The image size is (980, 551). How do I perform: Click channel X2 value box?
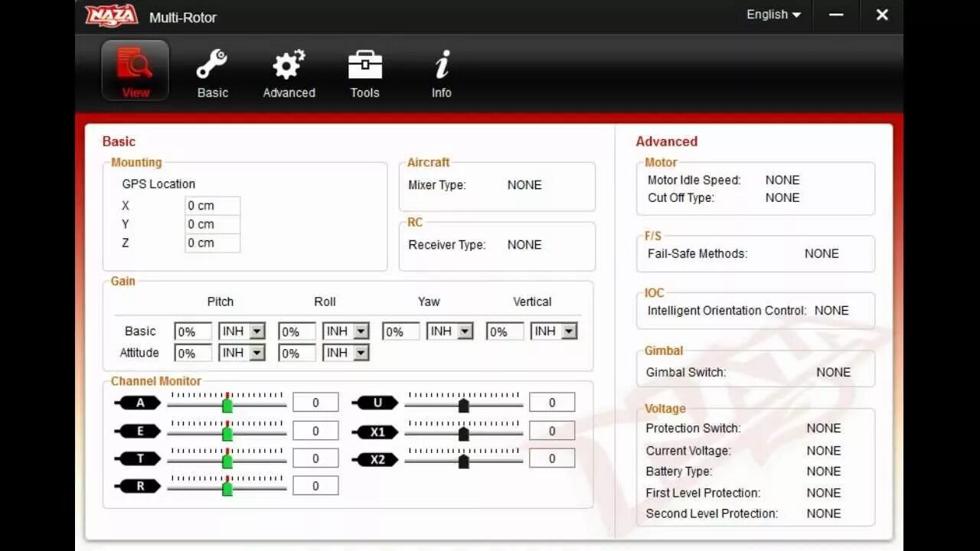(552, 458)
